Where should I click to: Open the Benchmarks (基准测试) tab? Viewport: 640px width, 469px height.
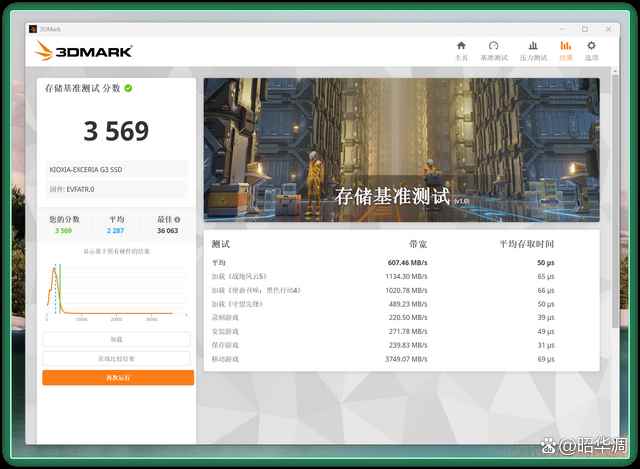(x=494, y=51)
